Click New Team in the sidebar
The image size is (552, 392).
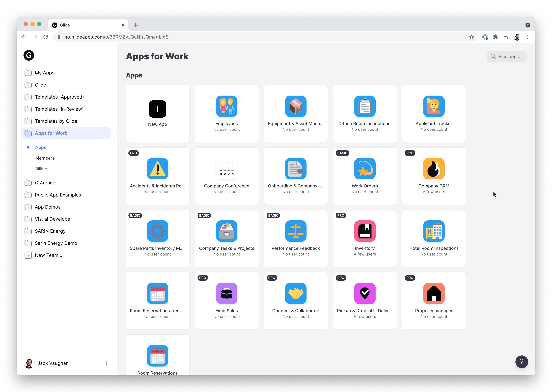[48, 255]
